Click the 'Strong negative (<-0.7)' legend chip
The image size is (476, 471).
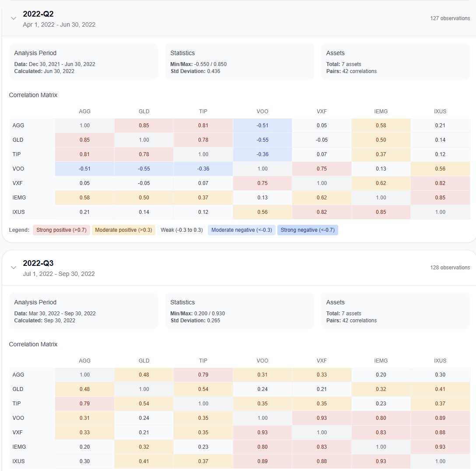point(308,230)
